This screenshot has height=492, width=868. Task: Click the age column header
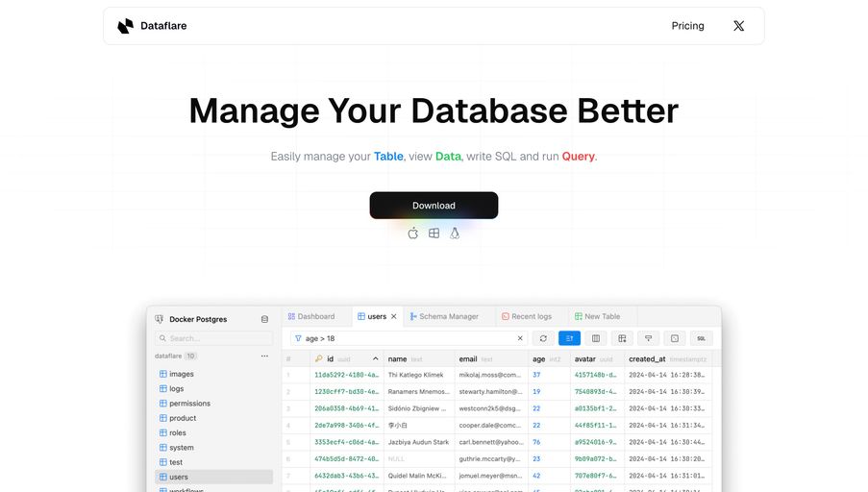(x=549, y=359)
